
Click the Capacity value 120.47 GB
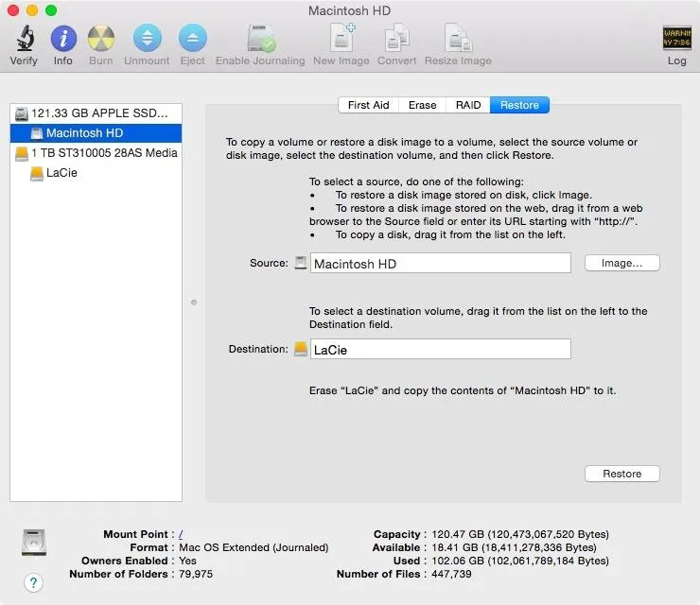click(x=520, y=534)
